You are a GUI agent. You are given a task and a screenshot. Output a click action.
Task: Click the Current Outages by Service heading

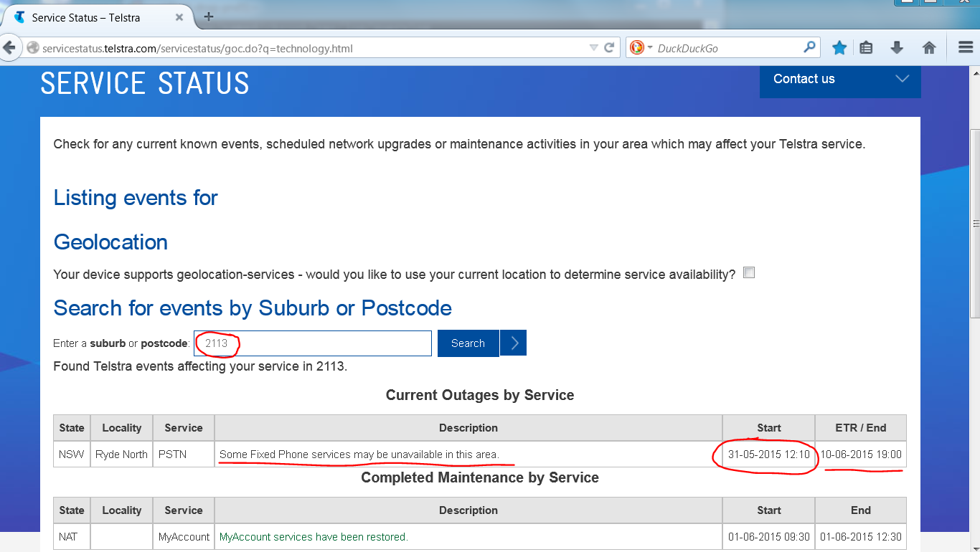pyautogui.click(x=480, y=395)
